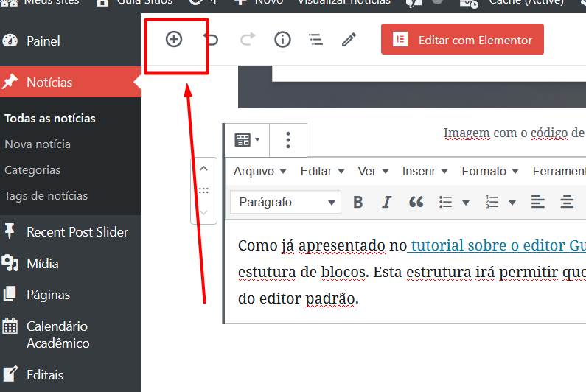Click Editar com Elementor button
This screenshot has width=586, height=392.
pyautogui.click(x=462, y=40)
